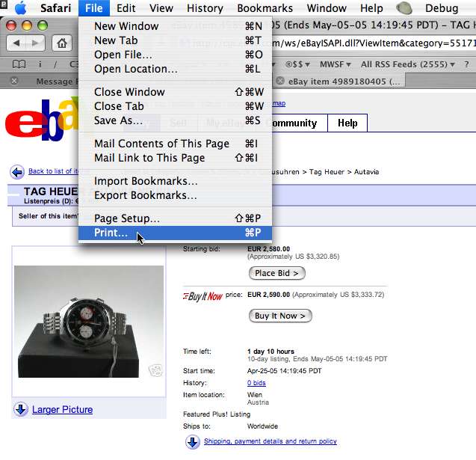
Task: Click the Safari Back arrow button
Action: pyautogui.click(x=16, y=43)
